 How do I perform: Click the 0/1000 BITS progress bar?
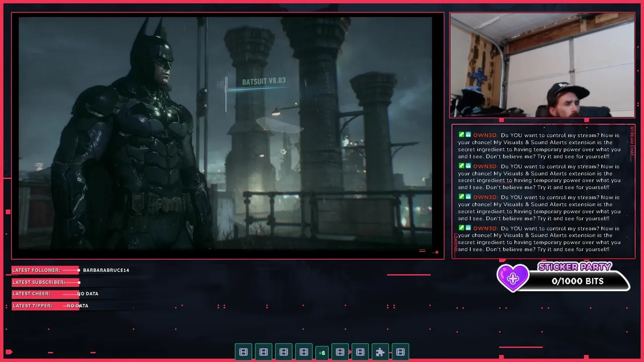pyautogui.click(x=578, y=282)
